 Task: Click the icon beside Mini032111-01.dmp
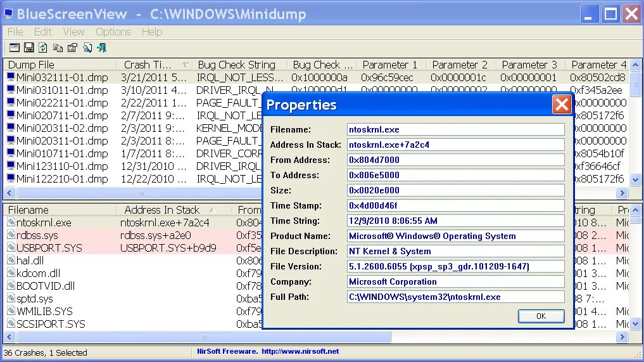(x=11, y=77)
